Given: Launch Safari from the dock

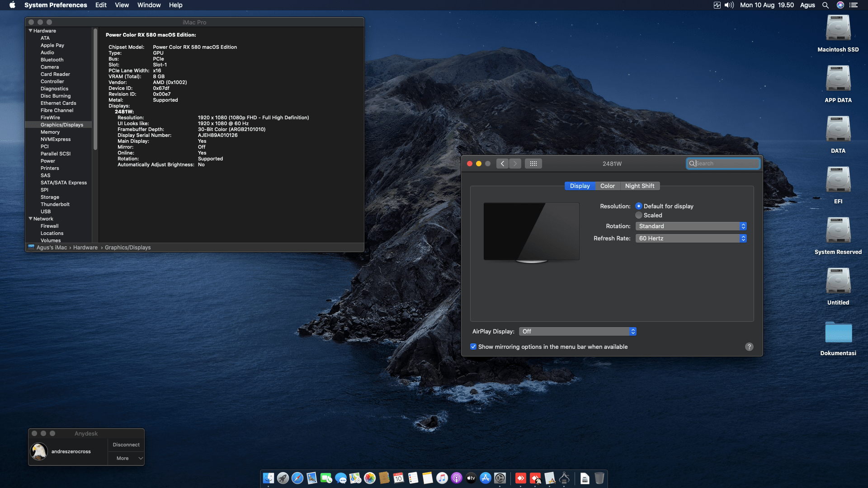Looking at the screenshot, I should point(297,478).
